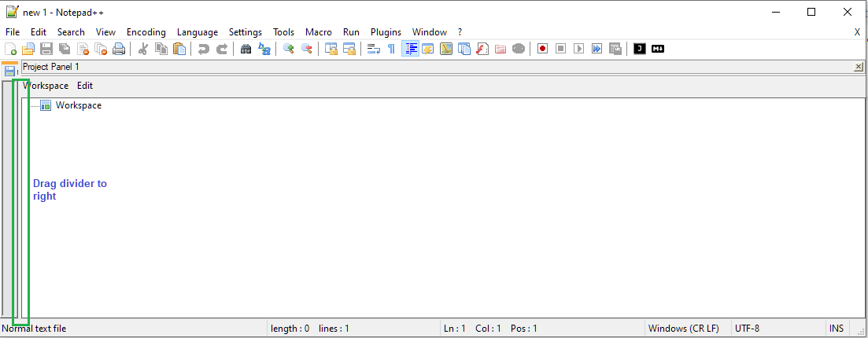Zoom out using the magnifier minus icon

coord(307,49)
